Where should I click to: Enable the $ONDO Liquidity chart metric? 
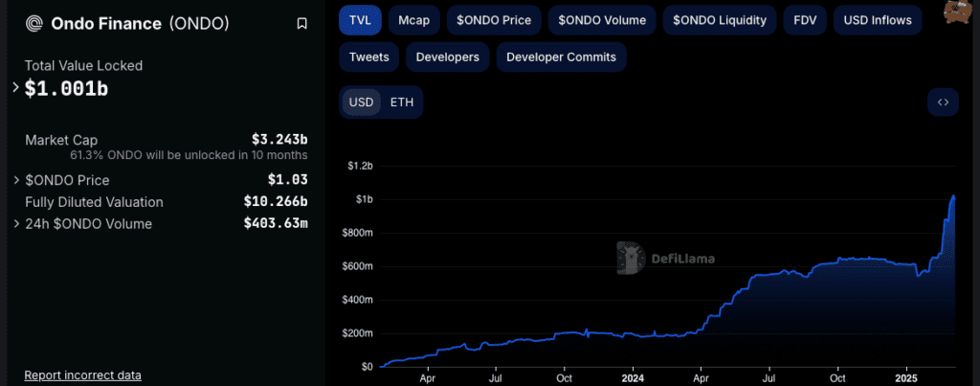click(x=719, y=19)
